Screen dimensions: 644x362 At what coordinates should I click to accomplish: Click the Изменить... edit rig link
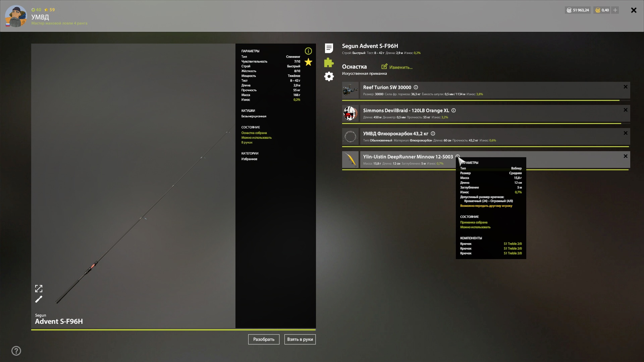click(x=401, y=67)
